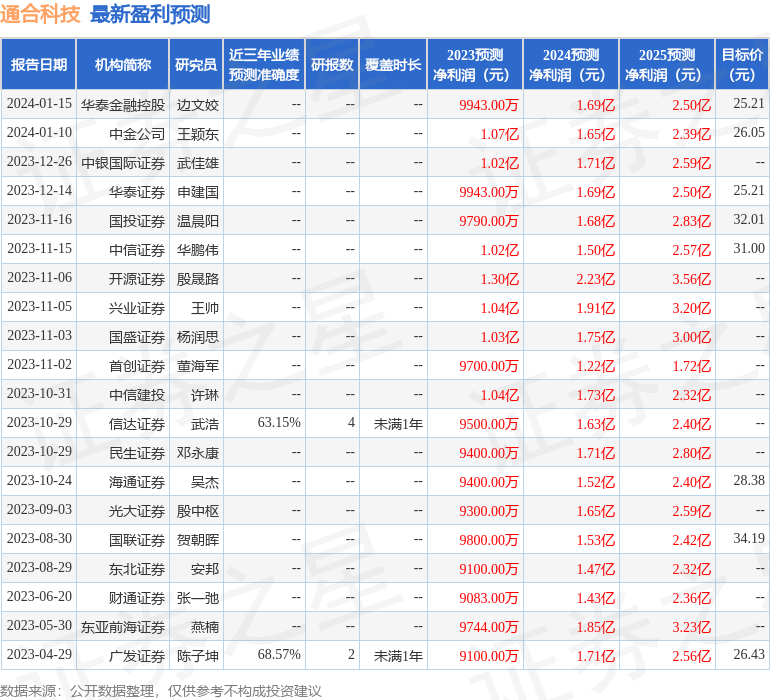The height and width of the screenshot is (700, 770).
Task: Select the 近三年业绩预测准确度 column header
Action: point(264,64)
